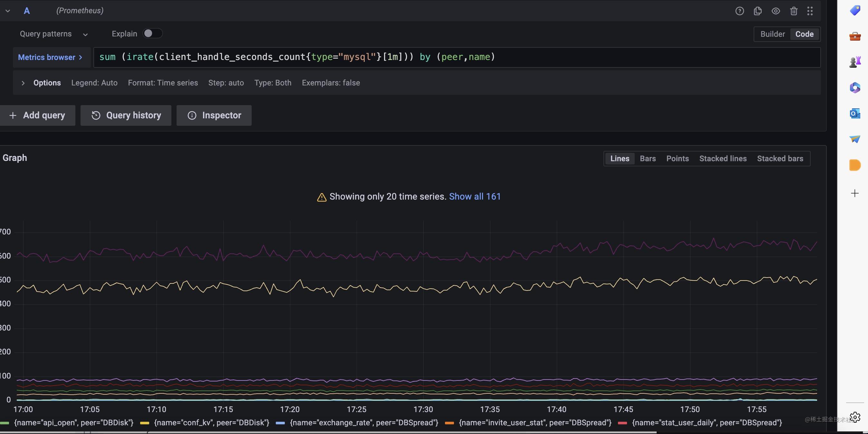This screenshot has width=868, height=434.
Task: Show all 161 time series link
Action: tap(474, 196)
